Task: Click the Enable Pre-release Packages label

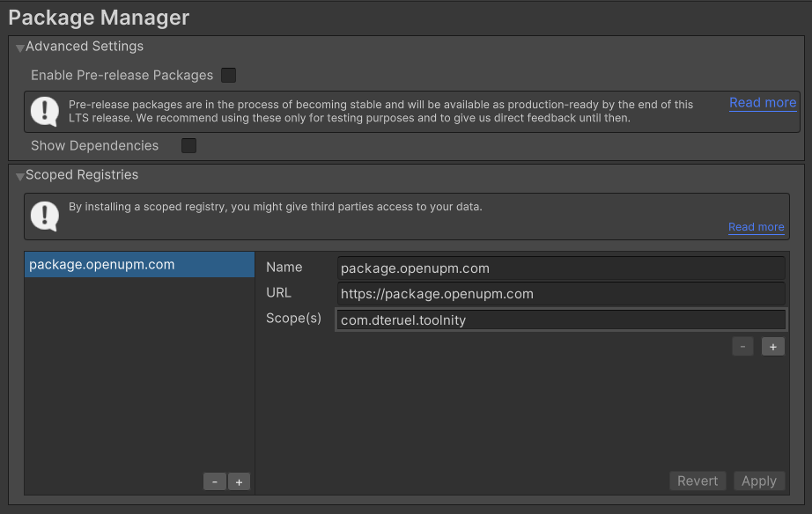Action: tap(122, 76)
